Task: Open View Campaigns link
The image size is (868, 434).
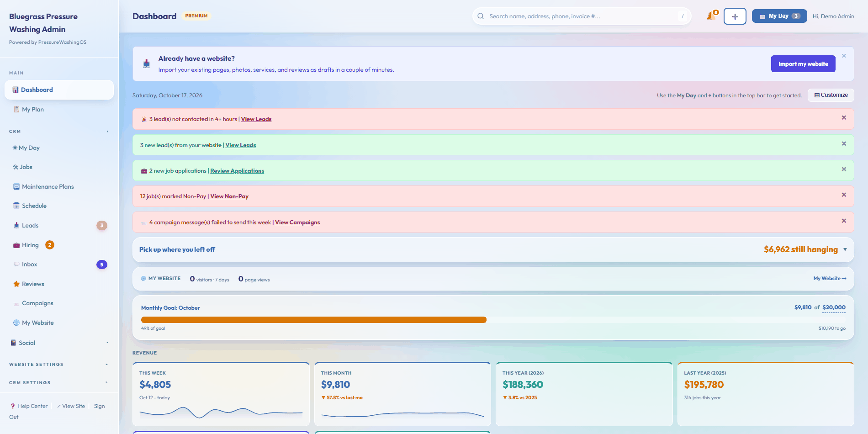Action: pos(297,222)
